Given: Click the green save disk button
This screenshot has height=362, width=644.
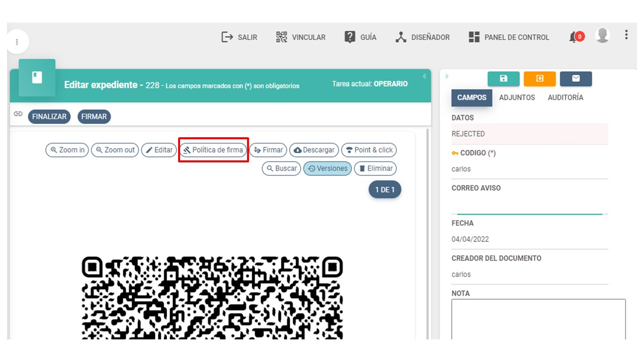Looking at the screenshot, I should coord(504,79).
